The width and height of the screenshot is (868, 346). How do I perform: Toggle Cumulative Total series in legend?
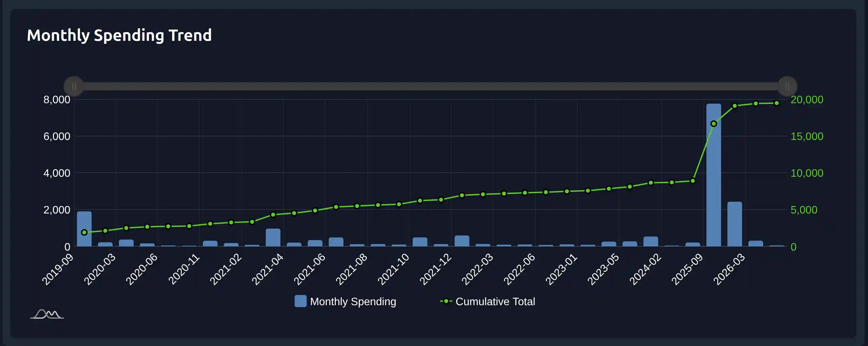point(495,301)
